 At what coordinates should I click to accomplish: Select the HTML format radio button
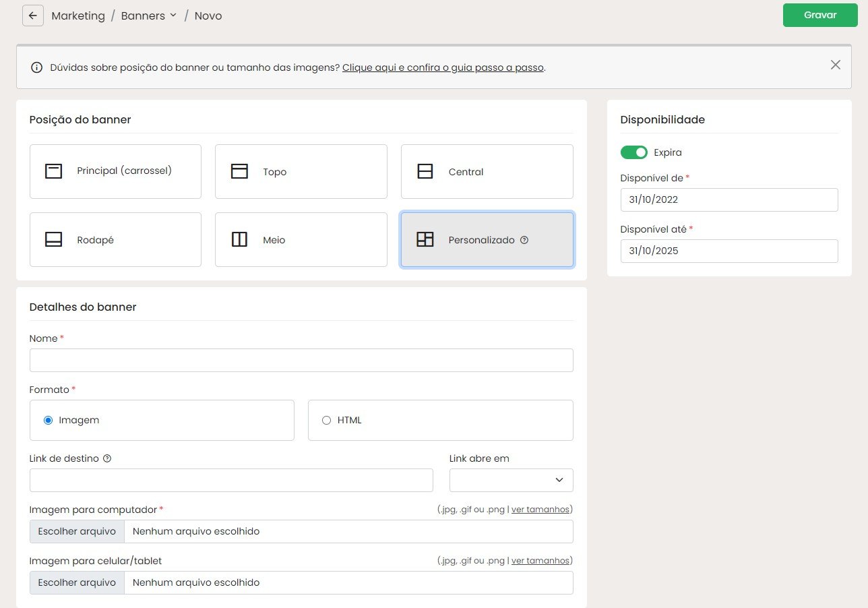coord(327,420)
